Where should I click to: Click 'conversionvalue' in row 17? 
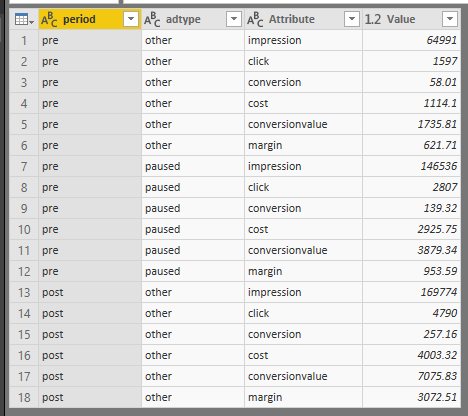coord(288,376)
